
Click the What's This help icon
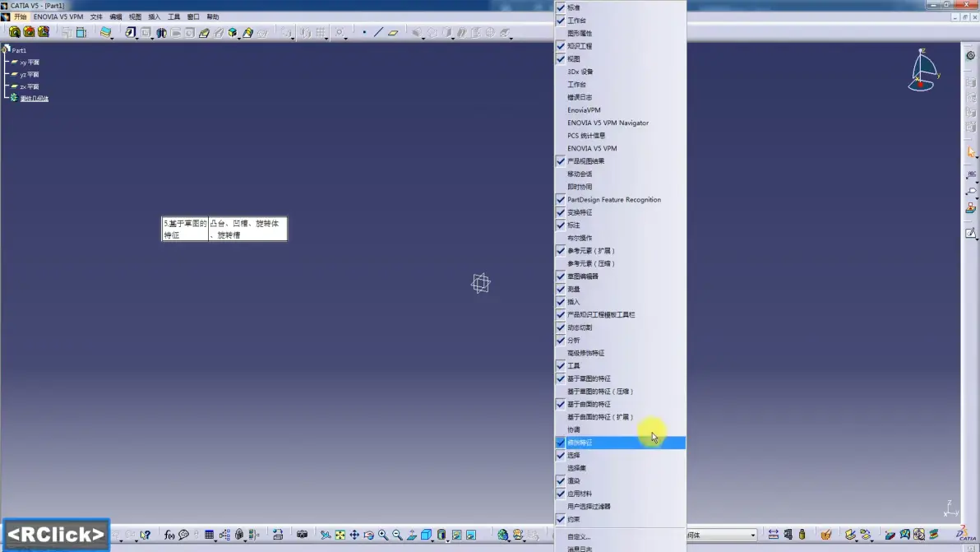[146, 535]
